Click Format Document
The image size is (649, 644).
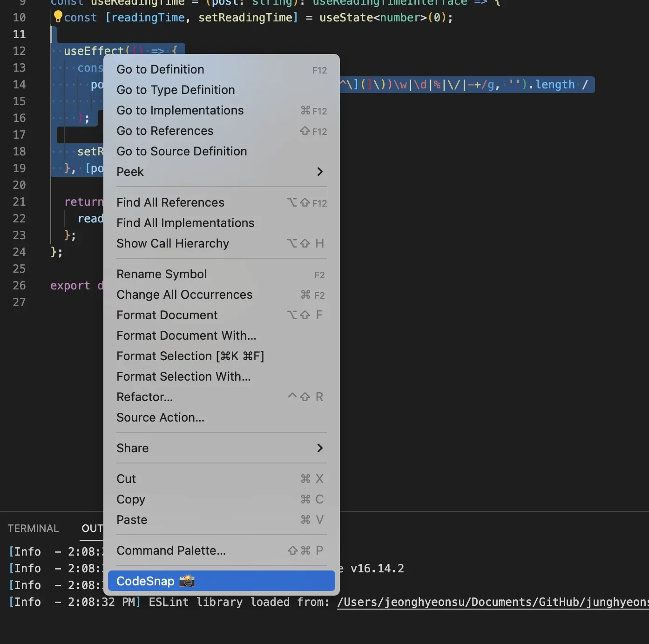[x=167, y=315]
